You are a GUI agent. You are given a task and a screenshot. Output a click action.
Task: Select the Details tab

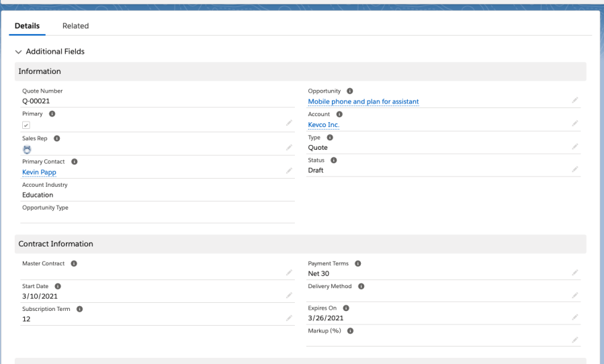(27, 26)
